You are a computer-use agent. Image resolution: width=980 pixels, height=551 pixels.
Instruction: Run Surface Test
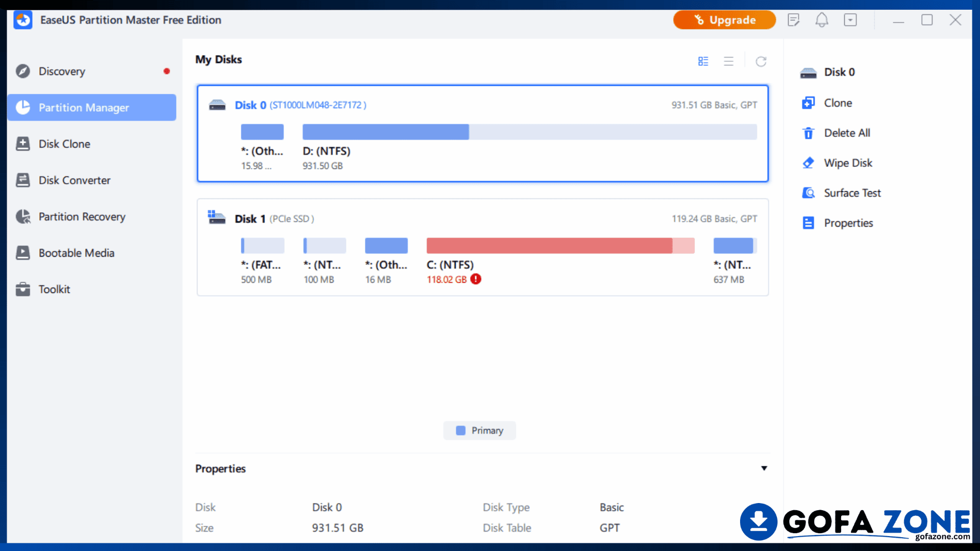[852, 193]
